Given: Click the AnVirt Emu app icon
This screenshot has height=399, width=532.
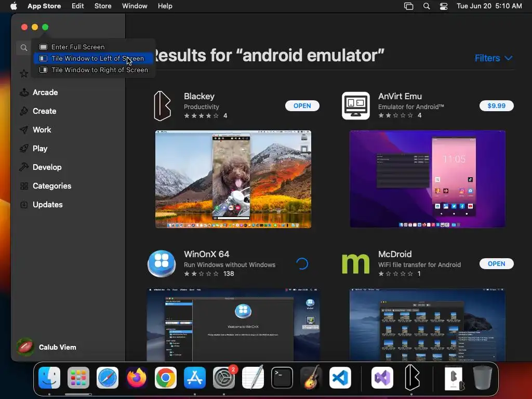Looking at the screenshot, I should pos(355,106).
